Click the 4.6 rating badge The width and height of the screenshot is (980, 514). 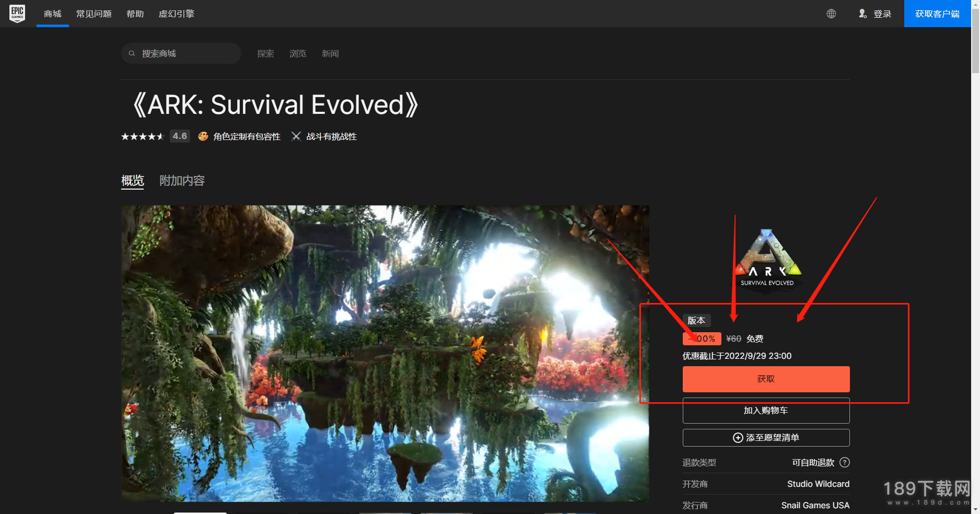(180, 136)
